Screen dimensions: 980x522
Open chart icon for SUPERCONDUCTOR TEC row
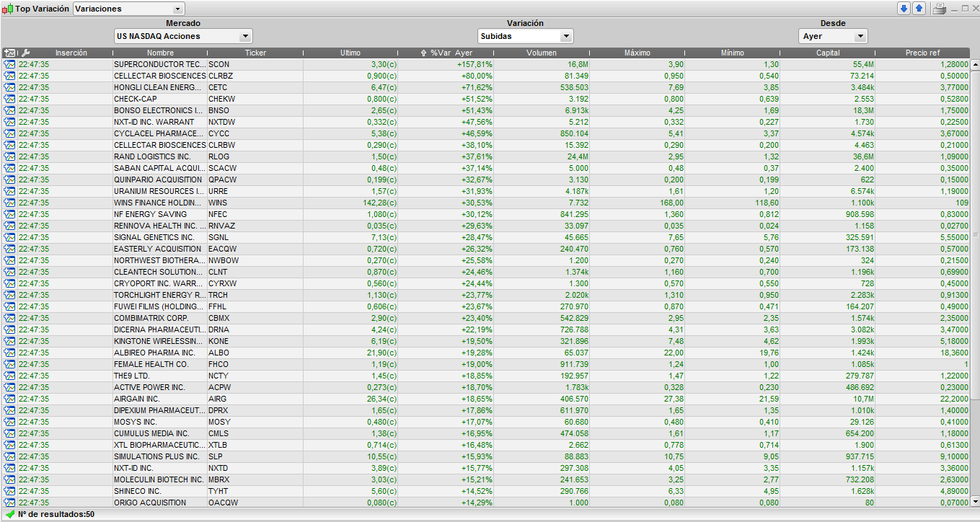[9, 64]
